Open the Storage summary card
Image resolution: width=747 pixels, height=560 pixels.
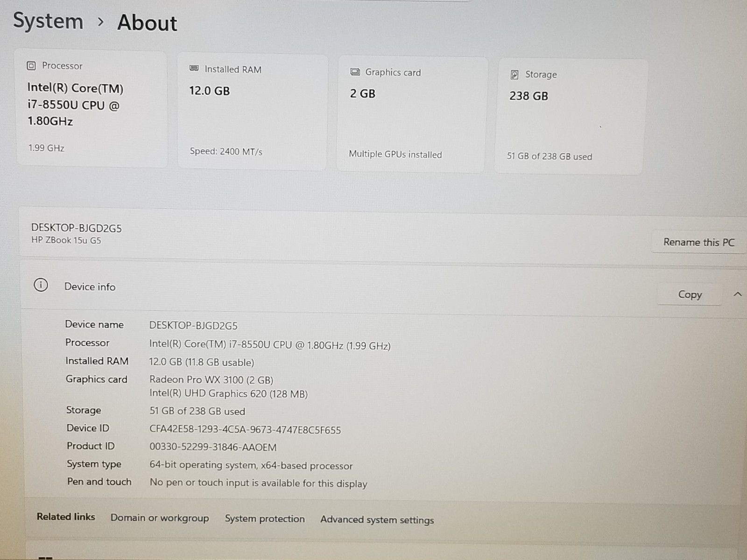(571, 117)
